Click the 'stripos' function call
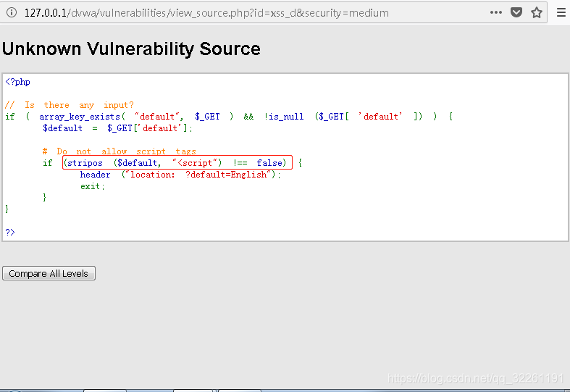 (x=85, y=163)
